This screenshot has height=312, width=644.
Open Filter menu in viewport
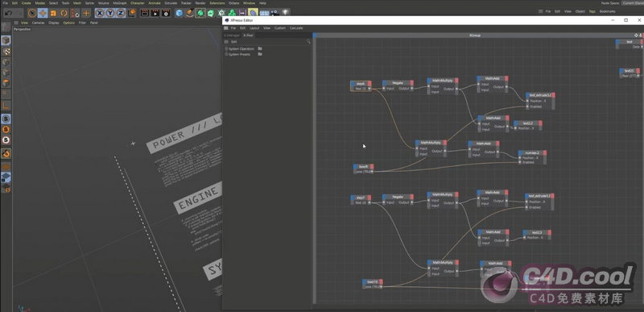pyautogui.click(x=83, y=23)
